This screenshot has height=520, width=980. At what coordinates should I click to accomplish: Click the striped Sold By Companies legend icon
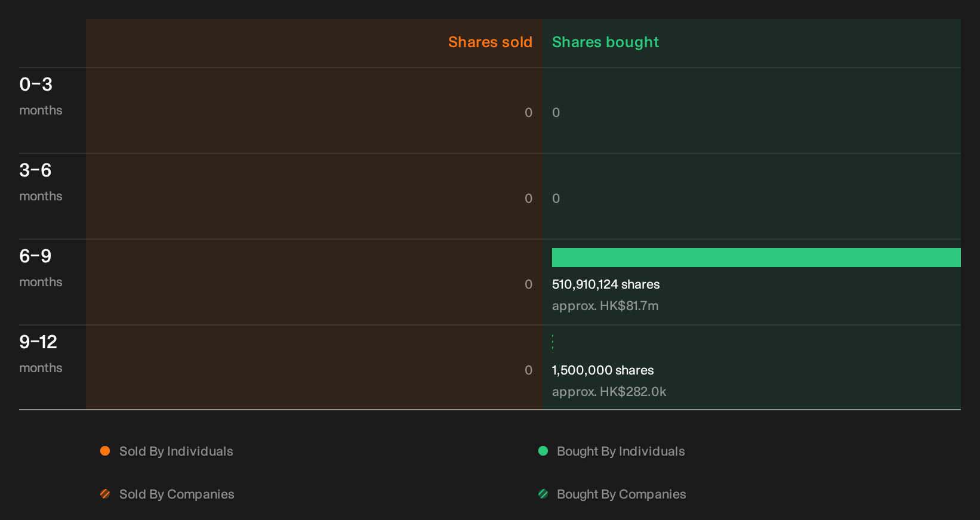point(105,494)
